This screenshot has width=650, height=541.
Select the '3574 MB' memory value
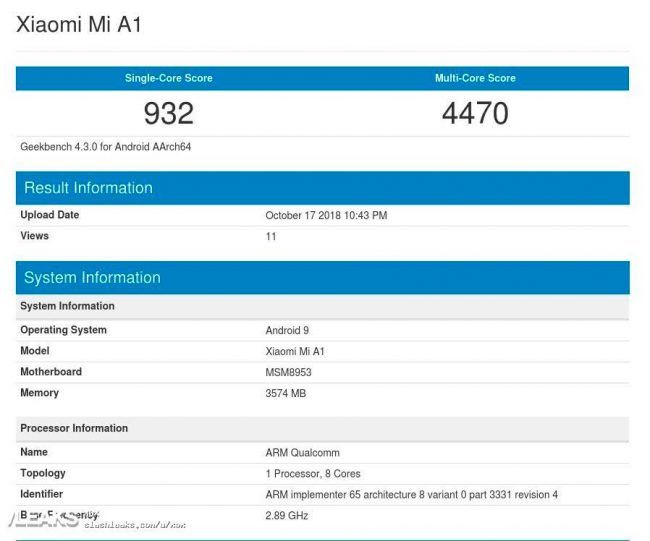coord(286,393)
